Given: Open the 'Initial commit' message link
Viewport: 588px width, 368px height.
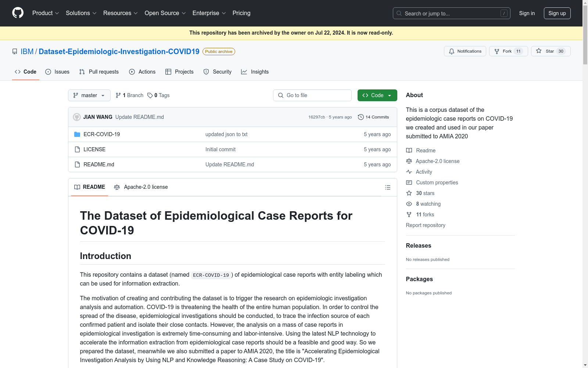Looking at the screenshot, I should pyautogui.click(x=220, y=149).
